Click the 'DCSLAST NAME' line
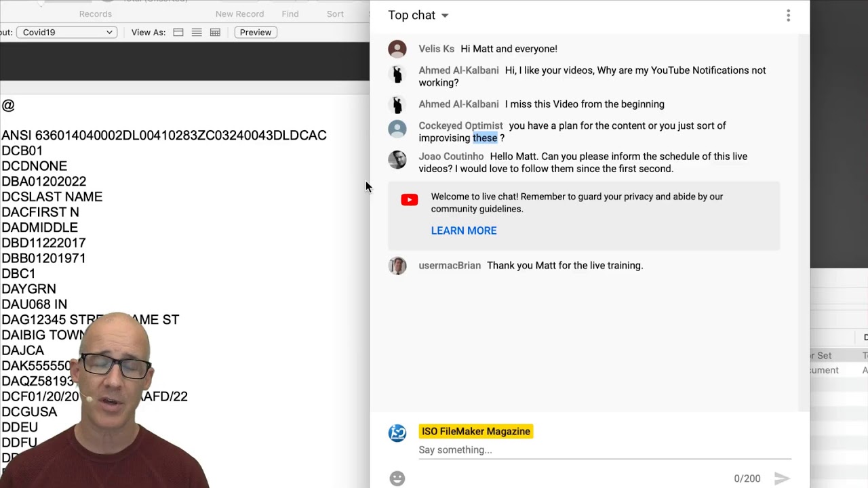 52,197
